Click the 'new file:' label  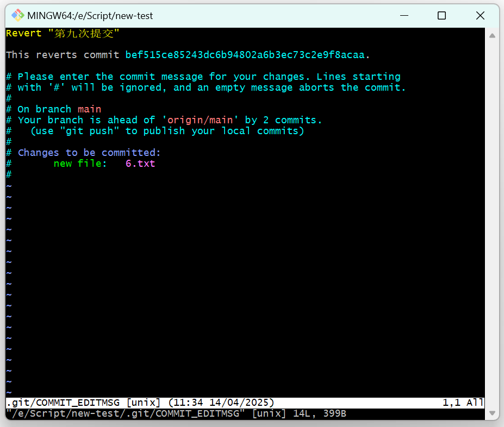coord(80,164)
